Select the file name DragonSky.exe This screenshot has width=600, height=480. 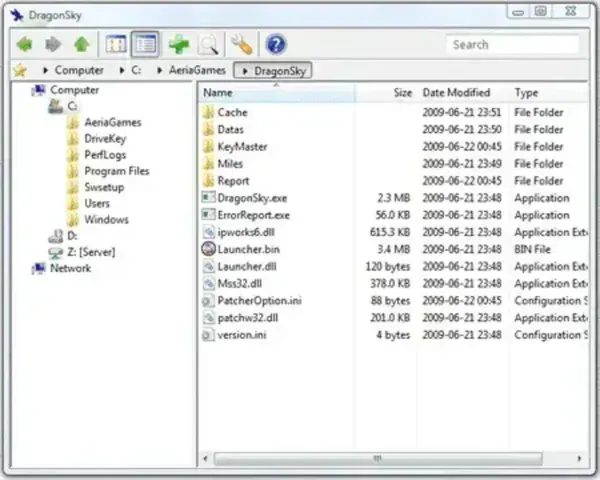(x=252, y=198)
